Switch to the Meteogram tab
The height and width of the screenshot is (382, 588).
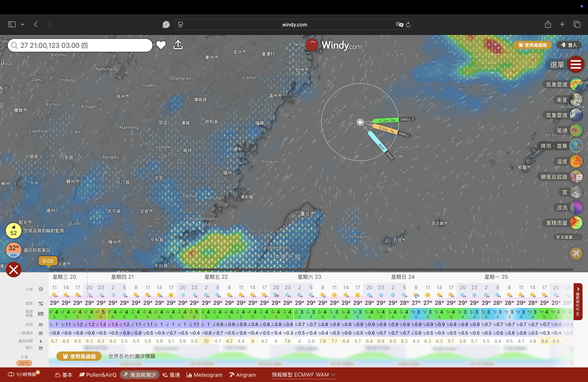204,375
